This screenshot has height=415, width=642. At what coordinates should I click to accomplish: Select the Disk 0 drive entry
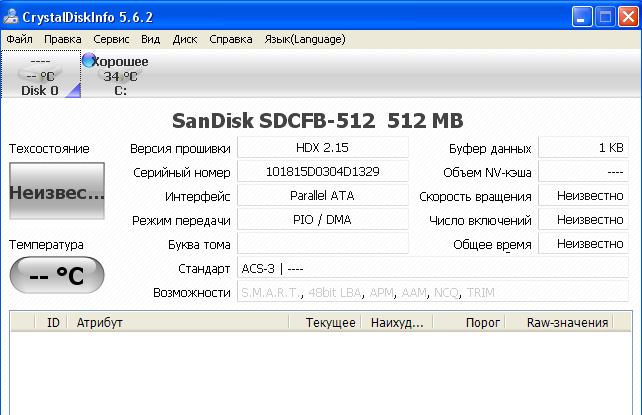coord(40,76)
